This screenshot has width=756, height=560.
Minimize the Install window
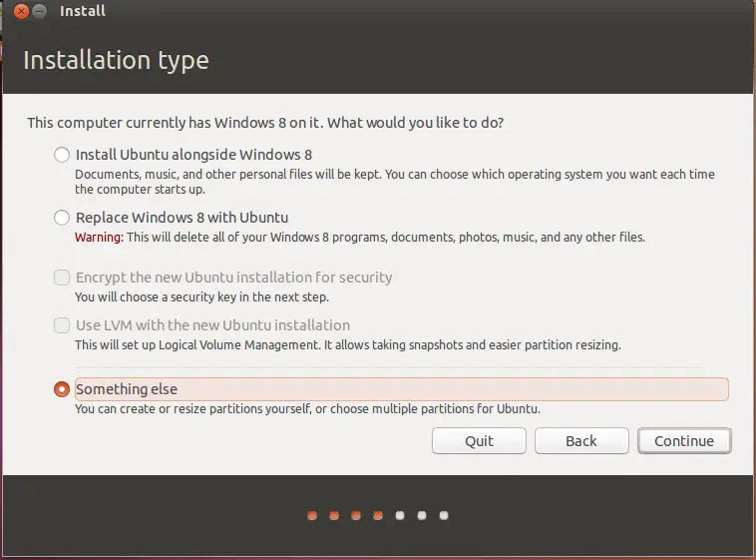pyautogui.click(x=40, y=11)
